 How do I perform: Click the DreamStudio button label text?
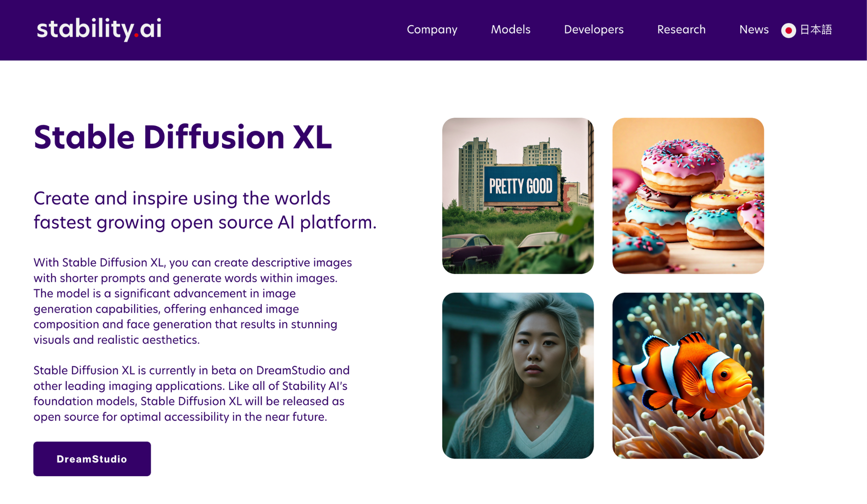click(92, 459)
